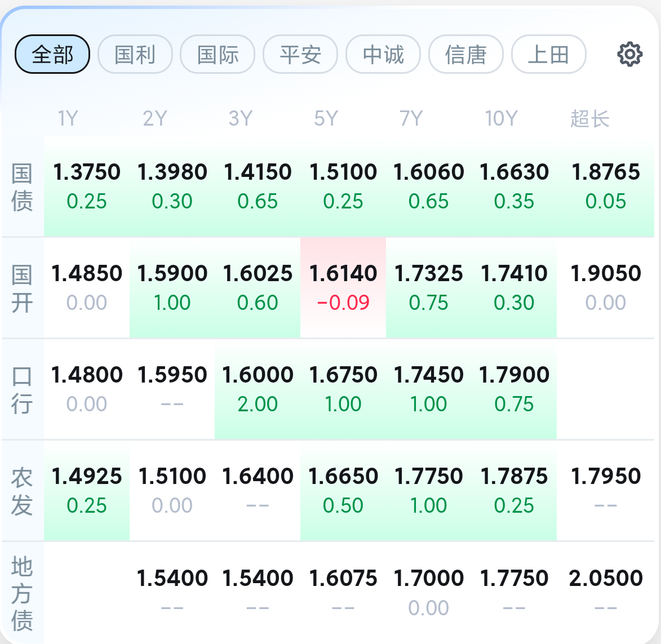This screenshot has height=644, width=661.
Task: Open the 国开 5Y cell showing -0.09
Action: (x=343, y=288)
